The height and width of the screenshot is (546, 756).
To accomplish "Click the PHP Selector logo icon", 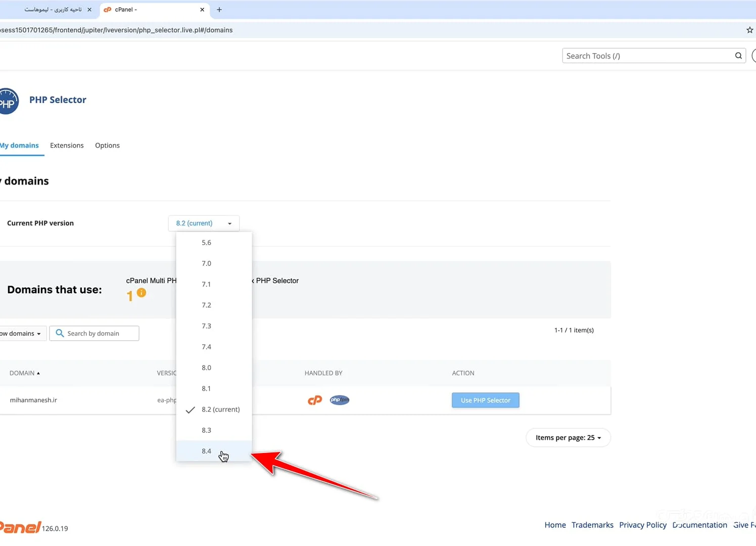I will [8, 101].
